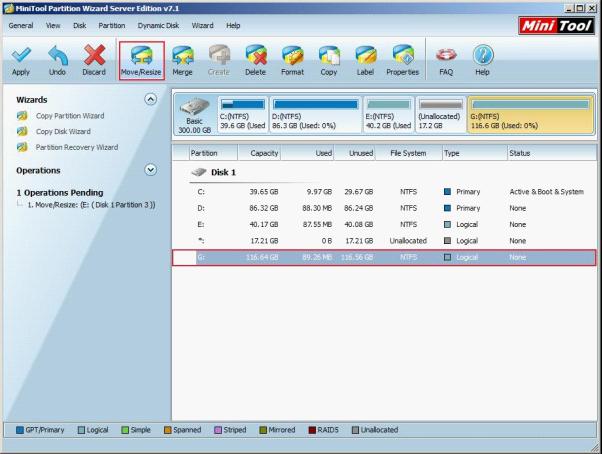This screenshot has width=602, height=454.
Task: Click GPT/Primary blue legend swatch
Action: pyautogui.click(x=20, y=430)
